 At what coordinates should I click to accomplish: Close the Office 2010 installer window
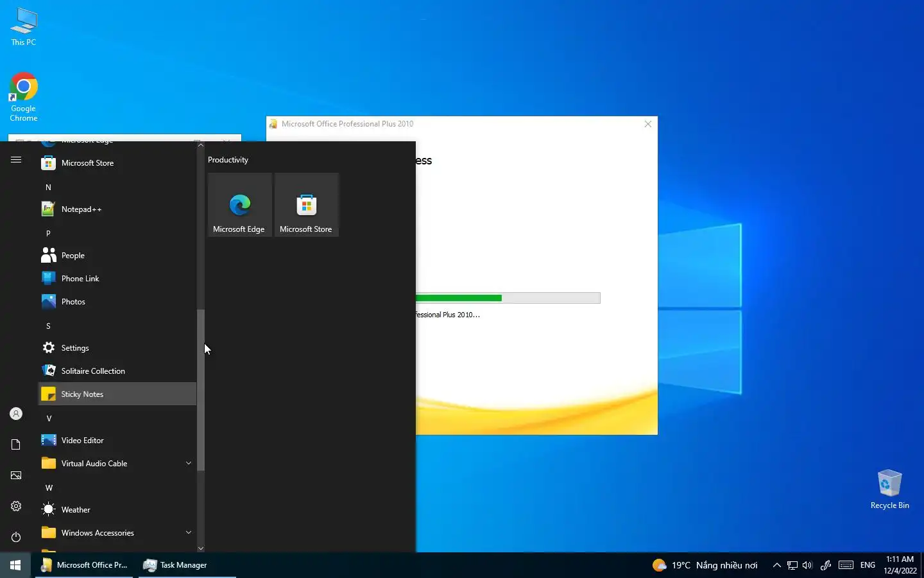(647, 124)
